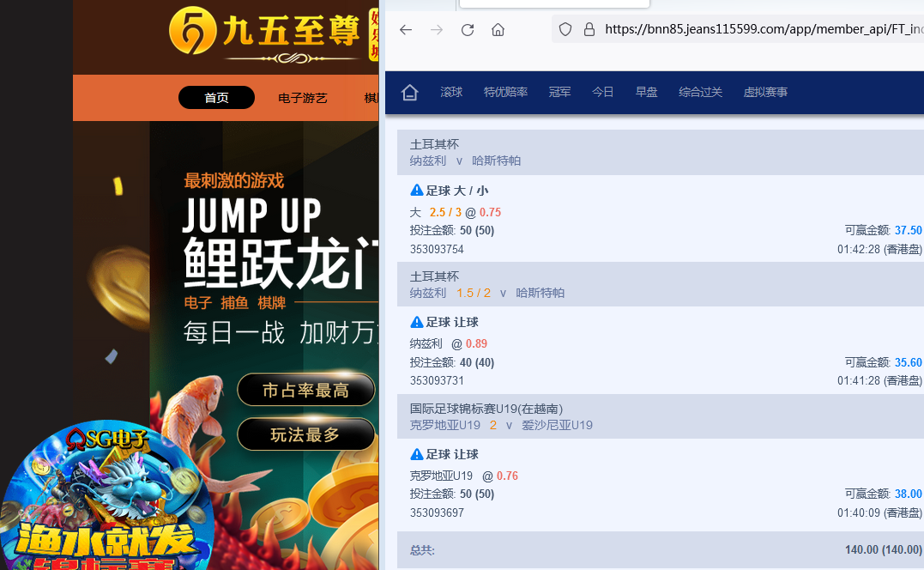Click the browser home icon
The height and width of the screenshot is (570, 924).
tap(498, 29)
